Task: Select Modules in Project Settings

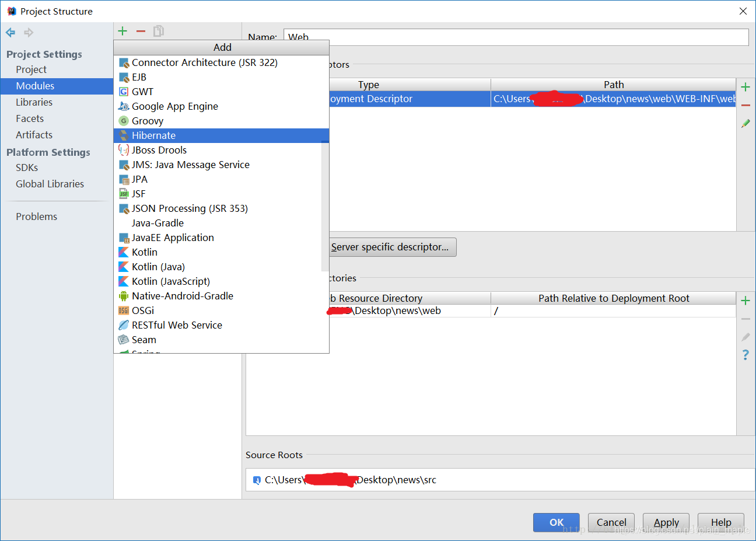Action: point(57,86)
